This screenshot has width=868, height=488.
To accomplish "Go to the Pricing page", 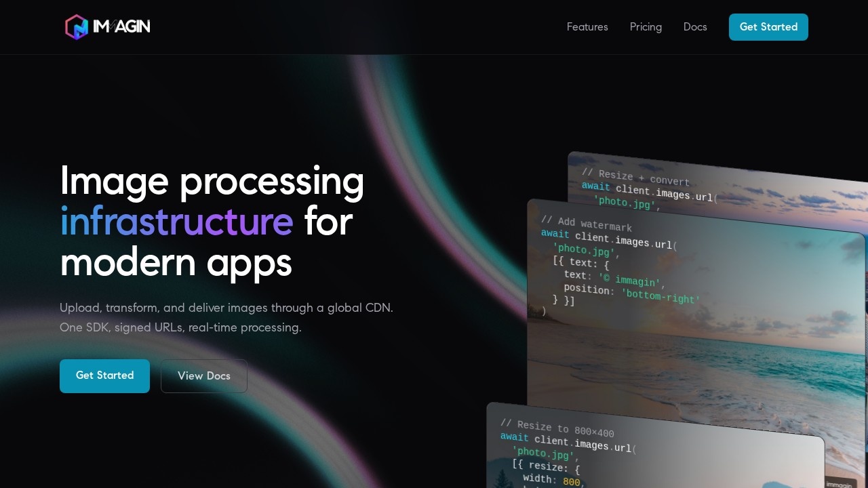I will pyautogui.click(x=646, y=27).
